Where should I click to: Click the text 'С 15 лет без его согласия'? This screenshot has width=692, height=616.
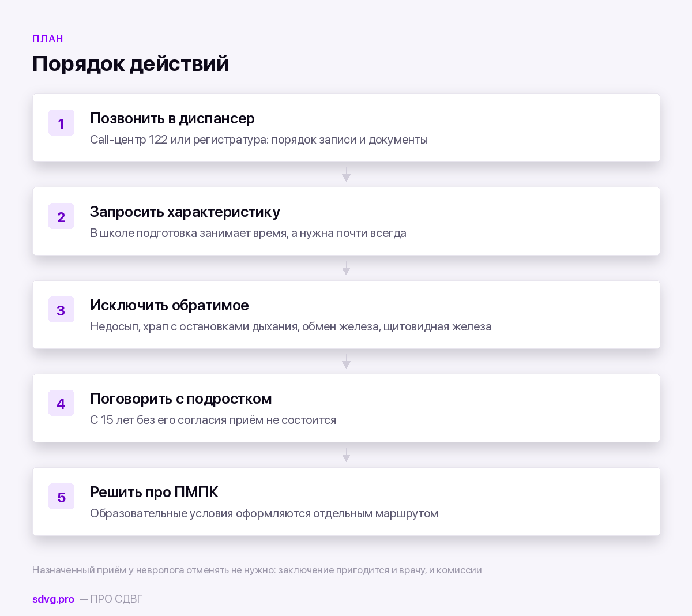tap(213, 420)
